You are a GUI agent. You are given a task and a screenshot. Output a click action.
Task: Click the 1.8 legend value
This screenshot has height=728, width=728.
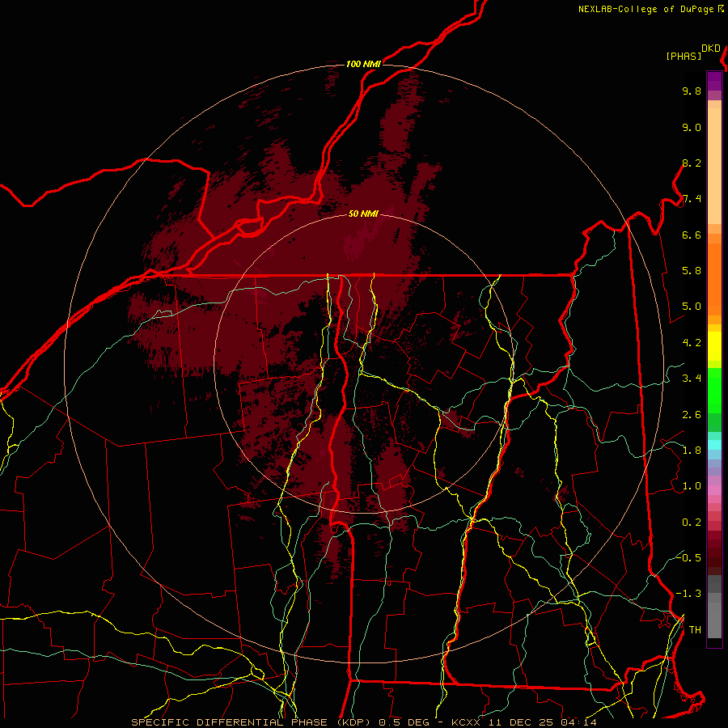692,451
